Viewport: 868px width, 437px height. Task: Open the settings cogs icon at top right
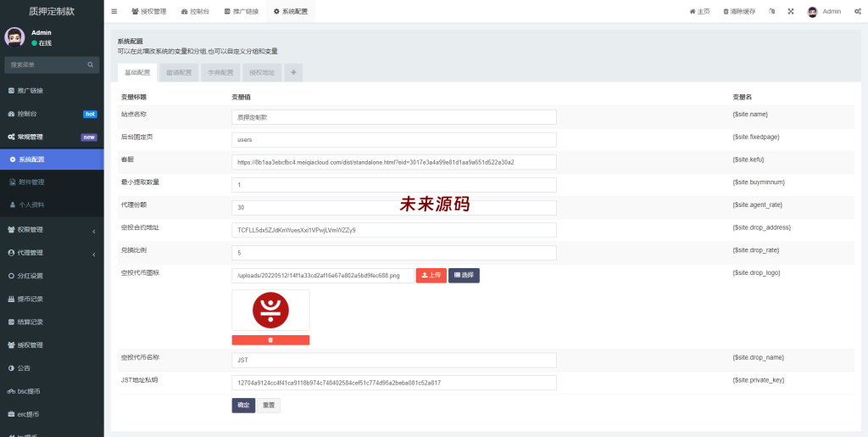[858, 11]
